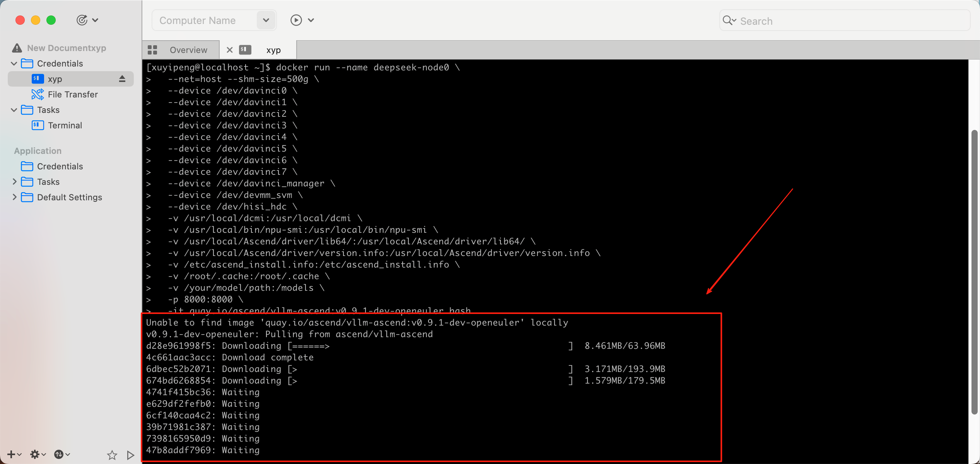This screenshot has width=980, height=464.
Task: Select the Application Credentials folder
Action: [60, 166]
